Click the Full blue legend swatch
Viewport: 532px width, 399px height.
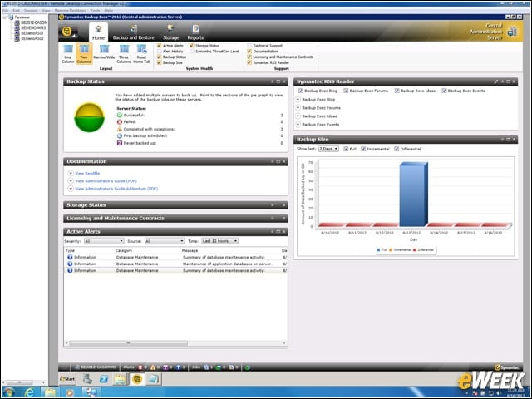(379, 250)
